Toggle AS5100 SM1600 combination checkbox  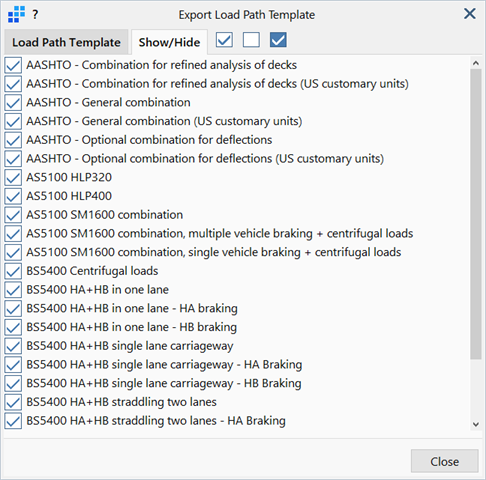(13, 215)
